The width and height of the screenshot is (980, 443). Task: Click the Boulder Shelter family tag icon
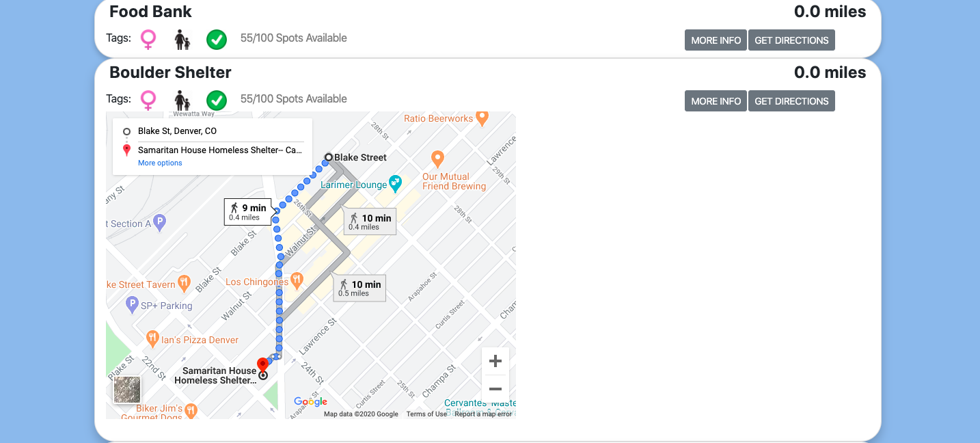(182, 100)
